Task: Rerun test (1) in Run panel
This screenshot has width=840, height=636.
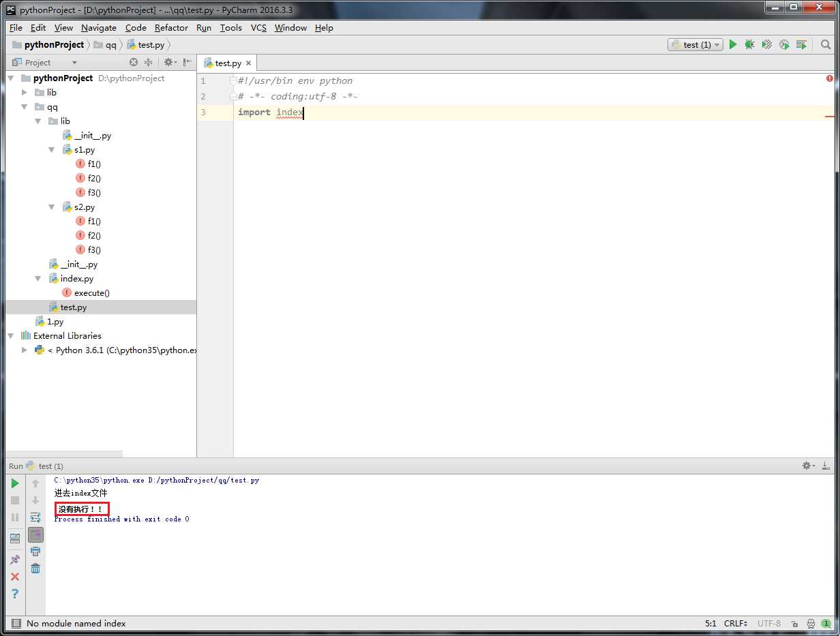Action: click(x=15, y=483)
